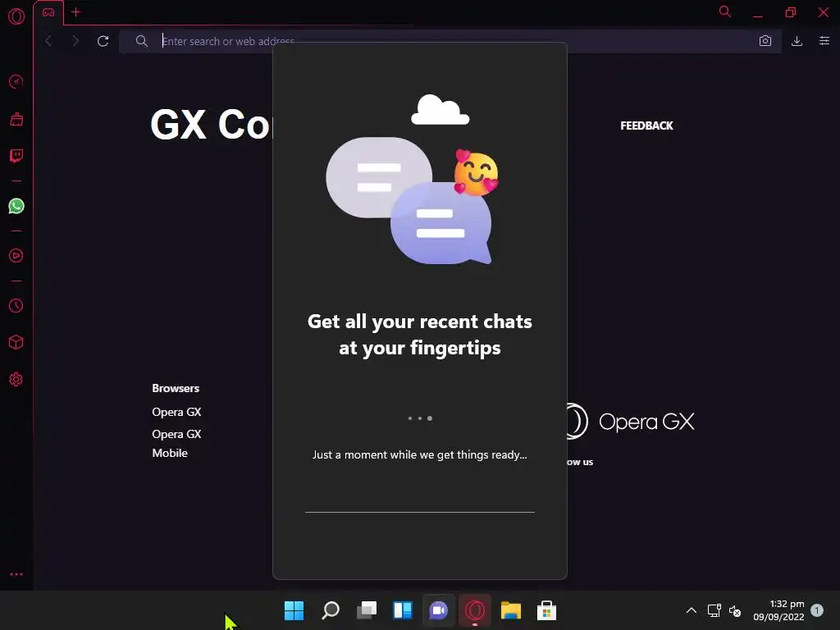
Task: Open the Player icon in sidebar
Action: click(16, 256)
